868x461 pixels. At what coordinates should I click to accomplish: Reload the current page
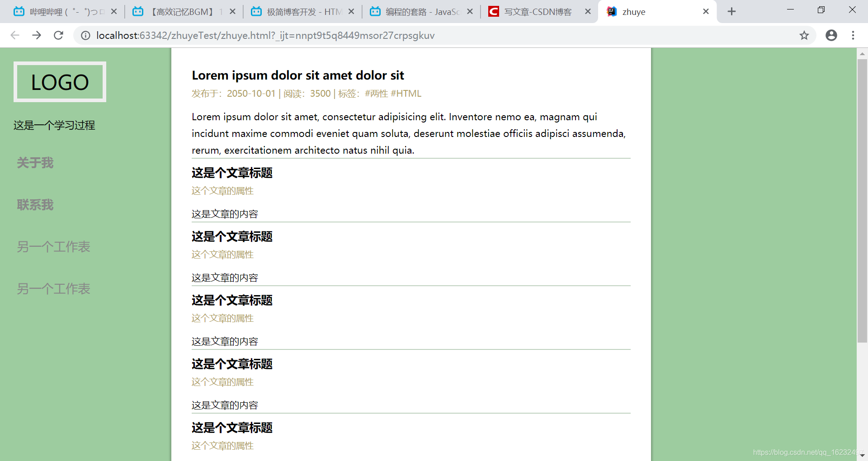pyautogui.click(x=58, y=35)
